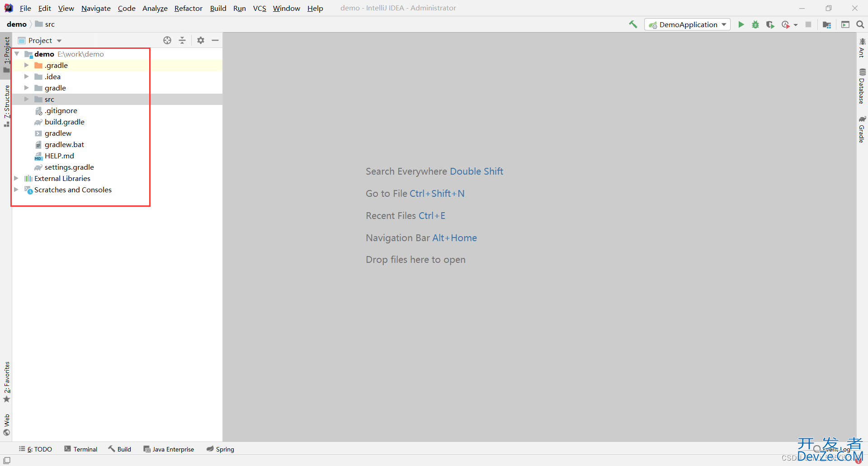Toggle tool window bars icon at bottom-left corner
Image resolution: width=868 pixels, height=466 pixels.
7,461
